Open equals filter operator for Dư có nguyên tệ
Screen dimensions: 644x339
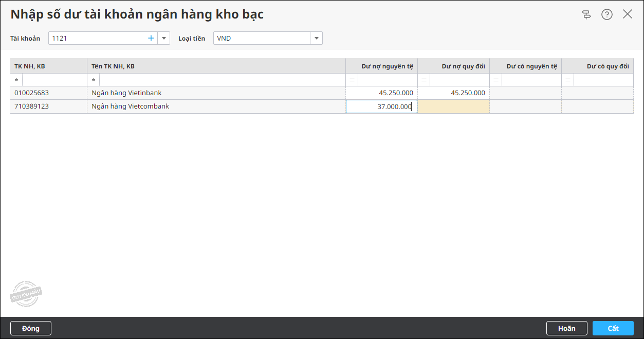click(496, 80)
